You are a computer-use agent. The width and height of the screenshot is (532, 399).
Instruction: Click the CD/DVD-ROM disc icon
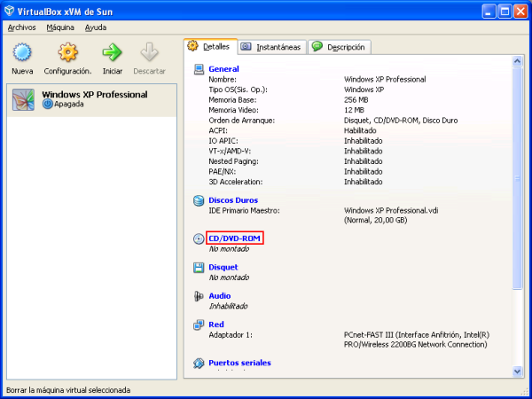199,239
